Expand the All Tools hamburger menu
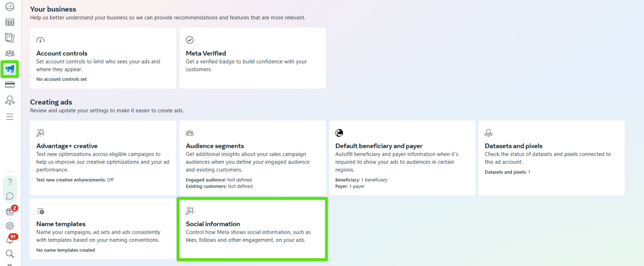This screenshot has width=644, height=266. [9, 117]
